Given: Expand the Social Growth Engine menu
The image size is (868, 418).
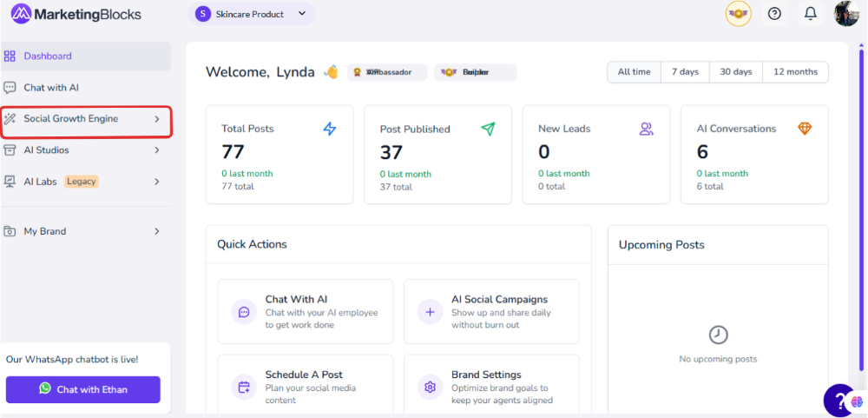Looking at the screenshot, I should click(x=85, y=119).
